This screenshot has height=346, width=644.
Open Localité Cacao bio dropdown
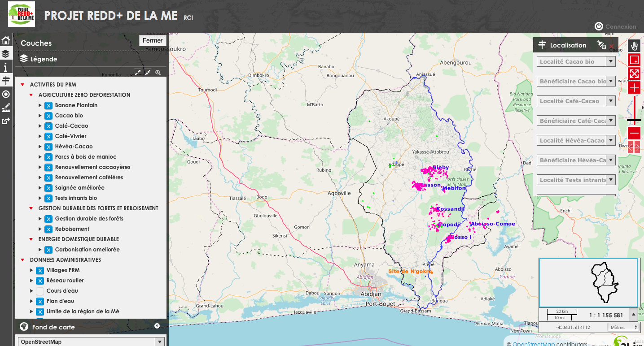610,61
